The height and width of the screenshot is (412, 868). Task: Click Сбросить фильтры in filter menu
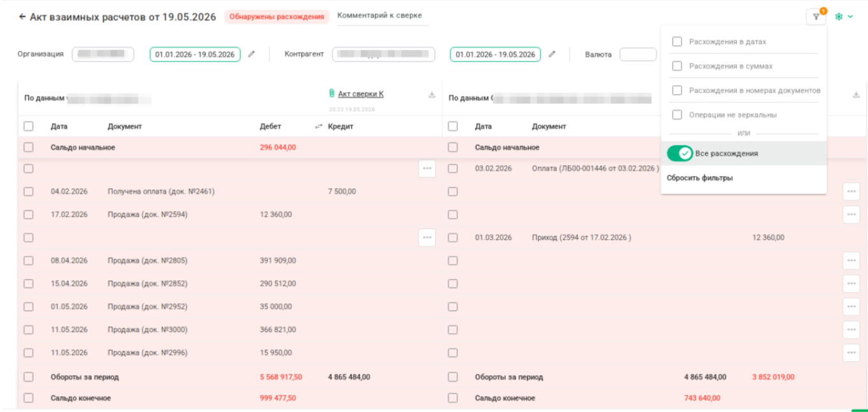click(x=700, y=178)
